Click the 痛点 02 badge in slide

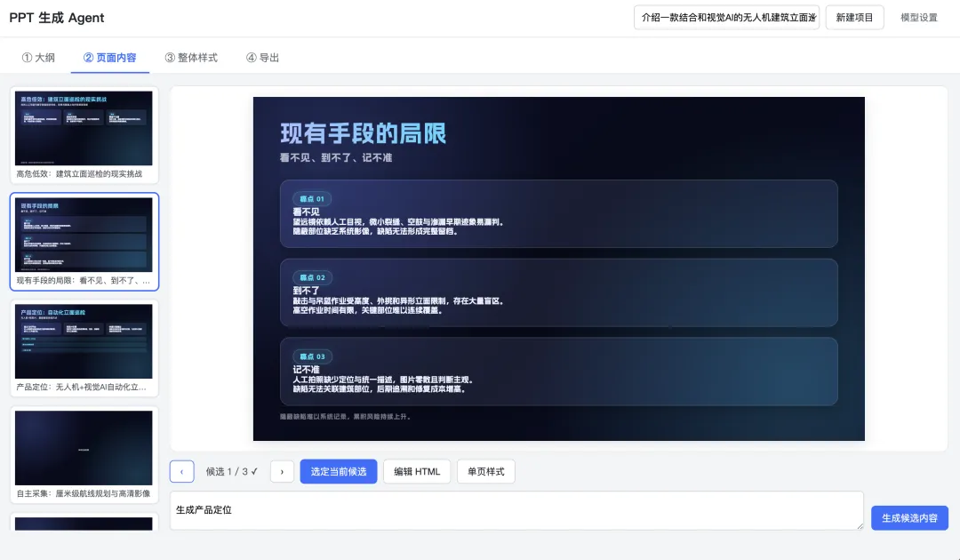click(312, 277)
